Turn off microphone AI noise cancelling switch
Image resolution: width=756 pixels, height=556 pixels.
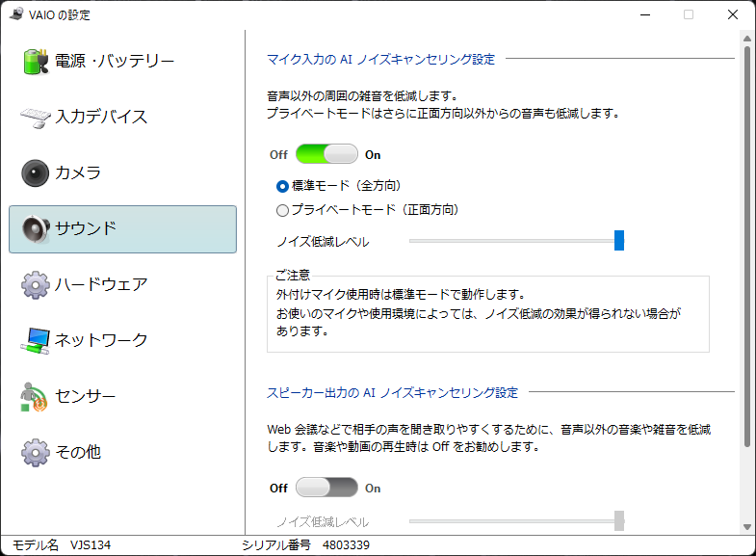click(326, 154)
